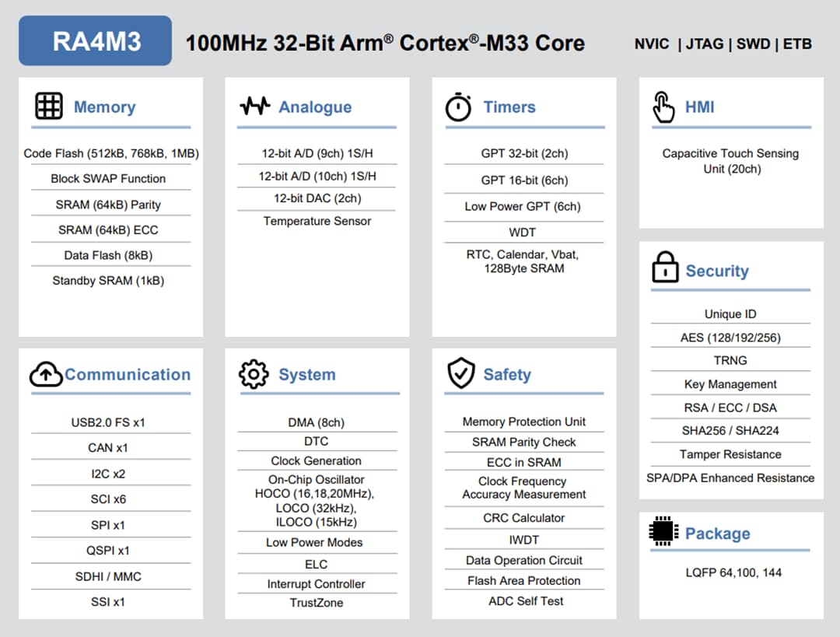Select the HMI touch-hand icon
The width and height of the screenshot is (840, 637).
(663, 107)
